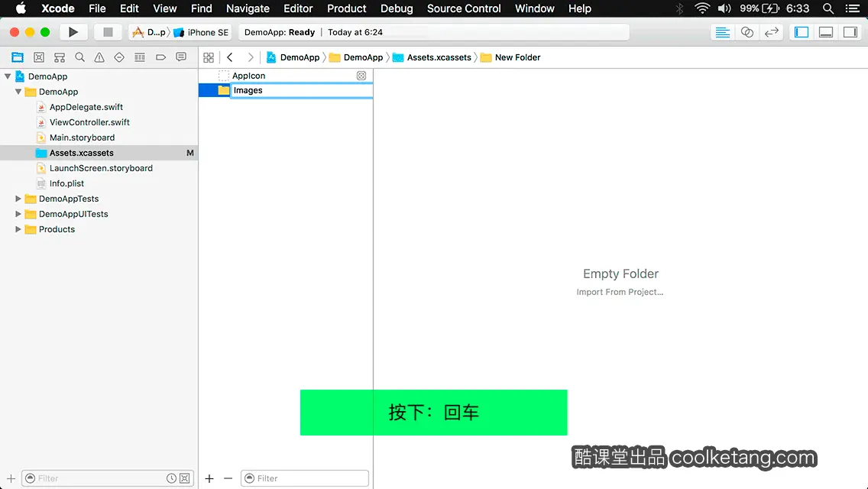Open the Issue navigator warning icon

99,57
